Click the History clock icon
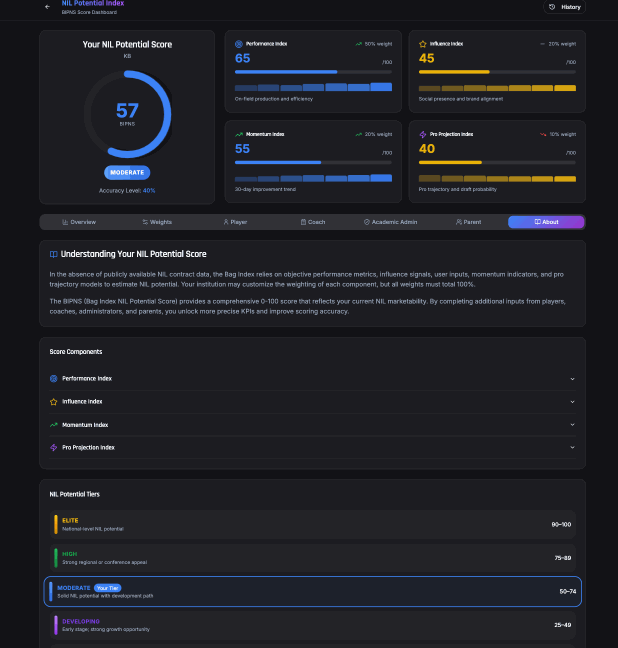Image resolution: width=618 pixels, height=648 pixels. (x=552, y=7)
